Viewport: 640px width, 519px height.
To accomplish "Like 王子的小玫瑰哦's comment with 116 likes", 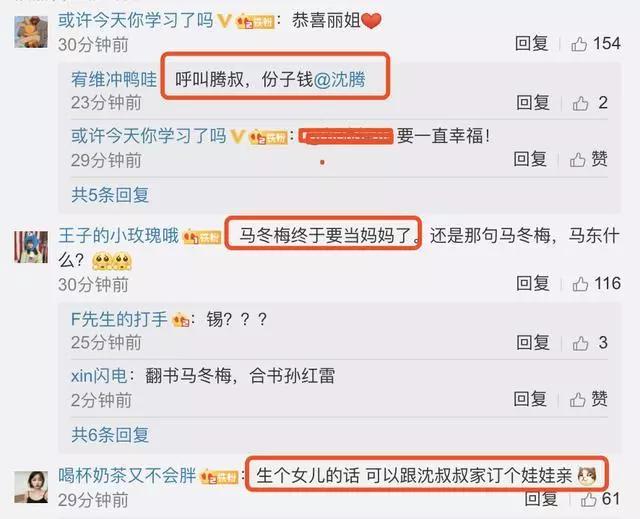I will (x=596, y=284).
